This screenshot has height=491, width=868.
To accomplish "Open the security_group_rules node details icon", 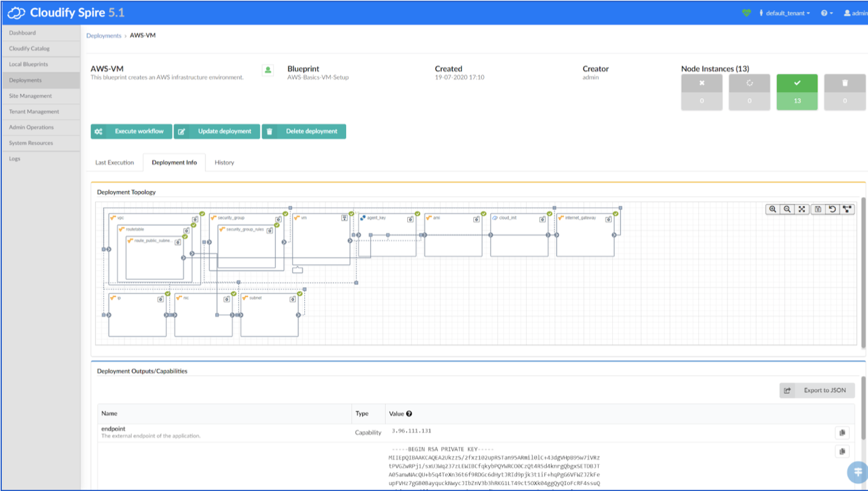I will (x=270, y=231).
